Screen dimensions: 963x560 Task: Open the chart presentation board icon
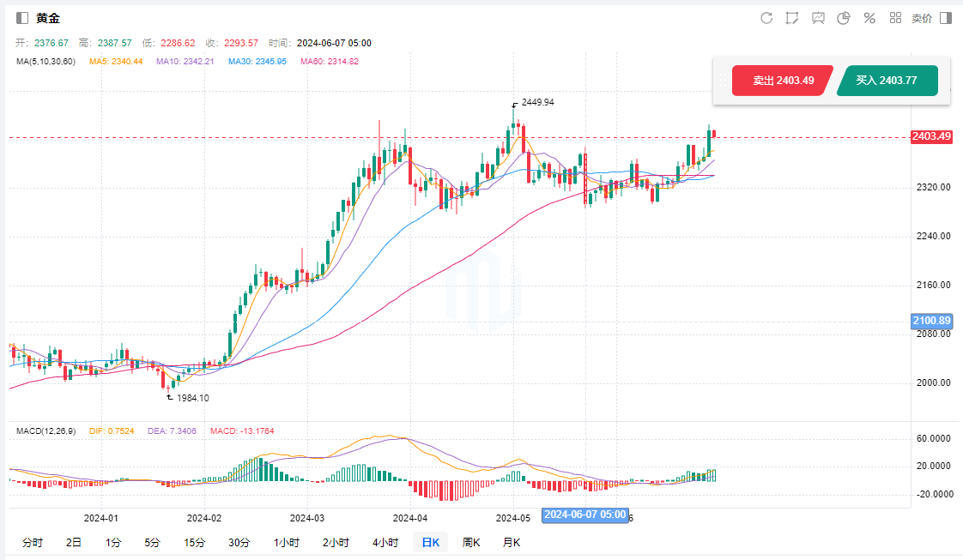coord(818,18)
